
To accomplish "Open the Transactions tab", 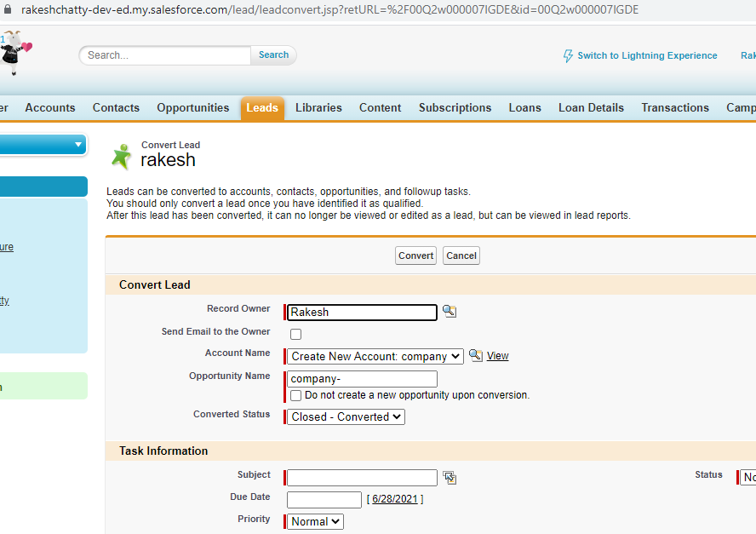I will tap(675, 107).
